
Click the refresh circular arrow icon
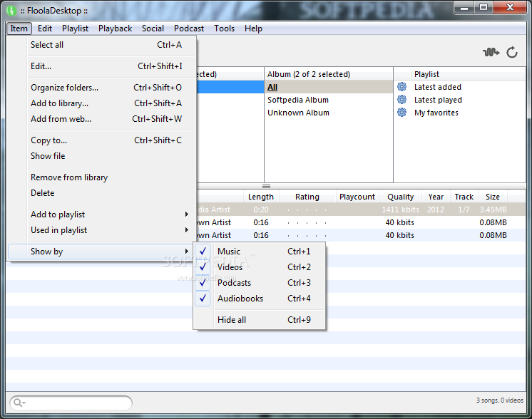pyautogui.click(x=512, y=53)
